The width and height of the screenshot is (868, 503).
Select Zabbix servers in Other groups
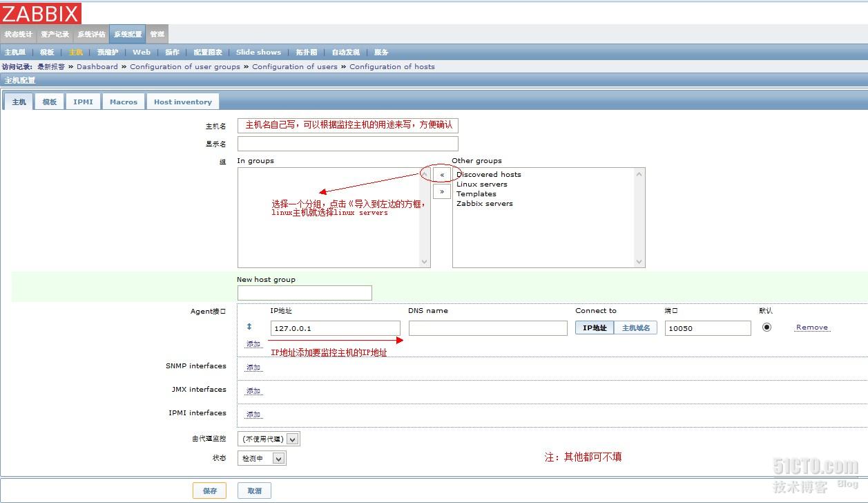pyautogui.click(x=485, y=204)
